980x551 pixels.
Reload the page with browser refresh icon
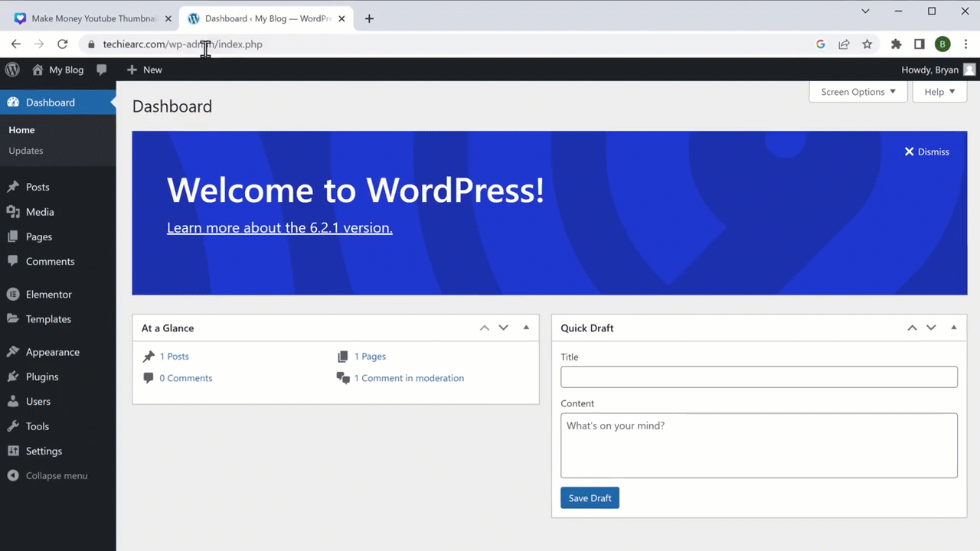[63, 44]
